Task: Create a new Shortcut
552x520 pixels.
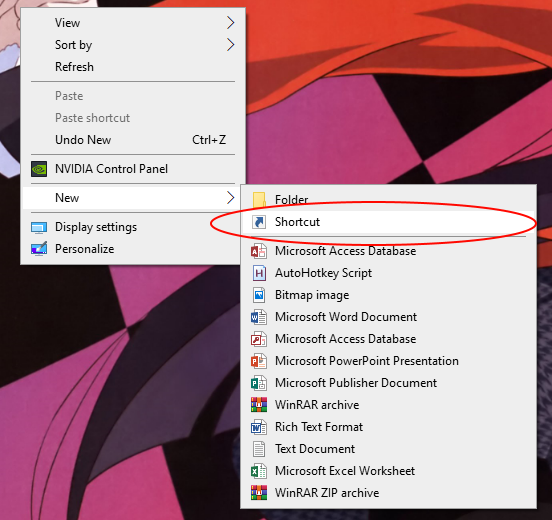Action: tap(388, 222)
